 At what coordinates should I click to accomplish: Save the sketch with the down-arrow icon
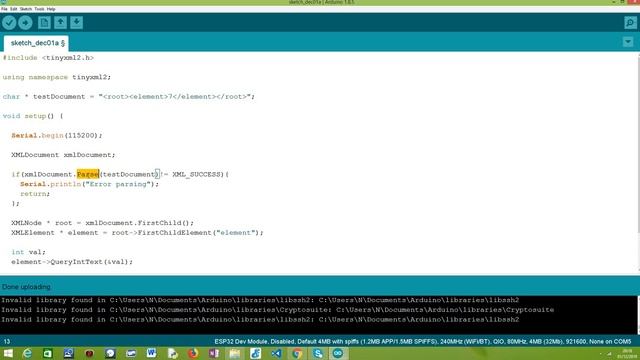click(x=76, y=22)
